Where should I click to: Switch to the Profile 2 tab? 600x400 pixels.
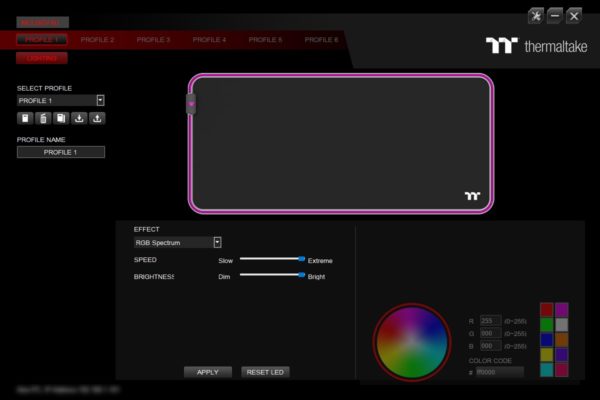(97, 40)
